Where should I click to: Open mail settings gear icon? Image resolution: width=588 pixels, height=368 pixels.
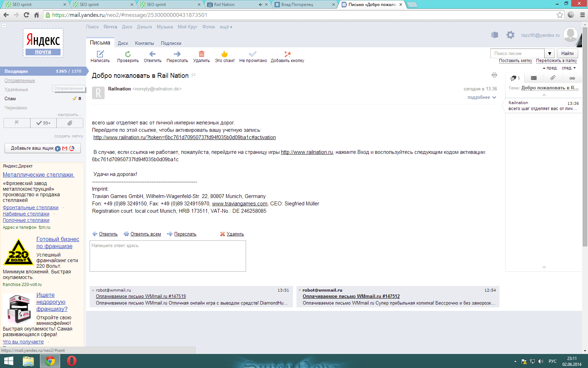click(511, 35)
